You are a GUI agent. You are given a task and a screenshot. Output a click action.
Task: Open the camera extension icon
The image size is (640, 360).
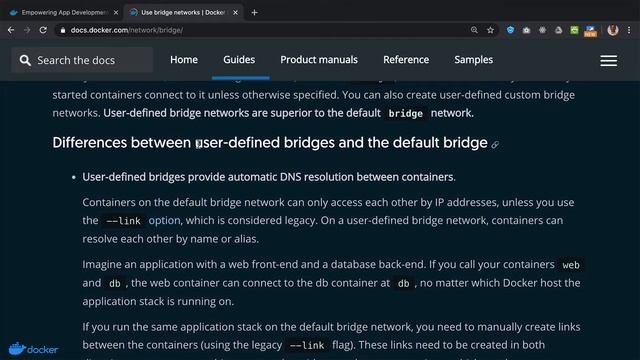coord(526,30)
